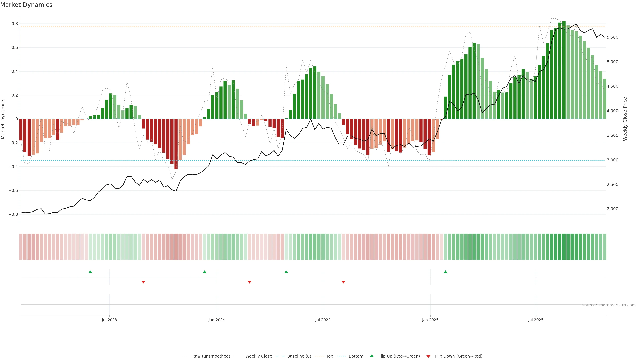Click the Flip Down triangle after Jan 2024
644x362 pixels.
pos(249,282)
